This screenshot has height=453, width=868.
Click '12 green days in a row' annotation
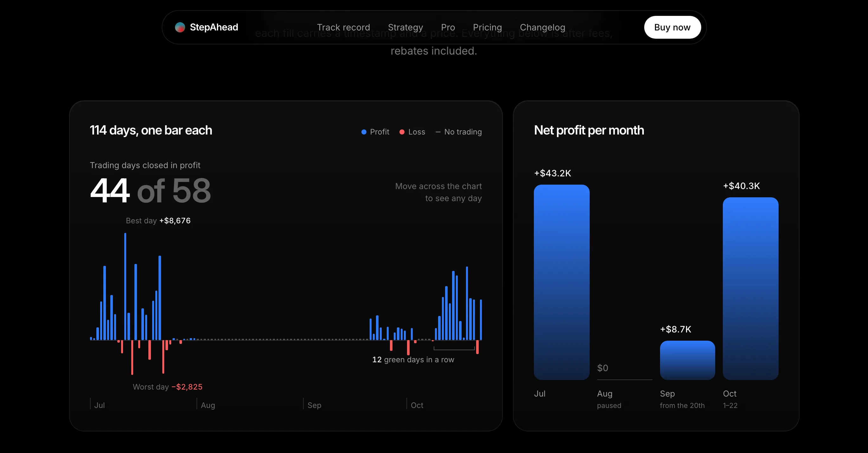pos(413,360)
